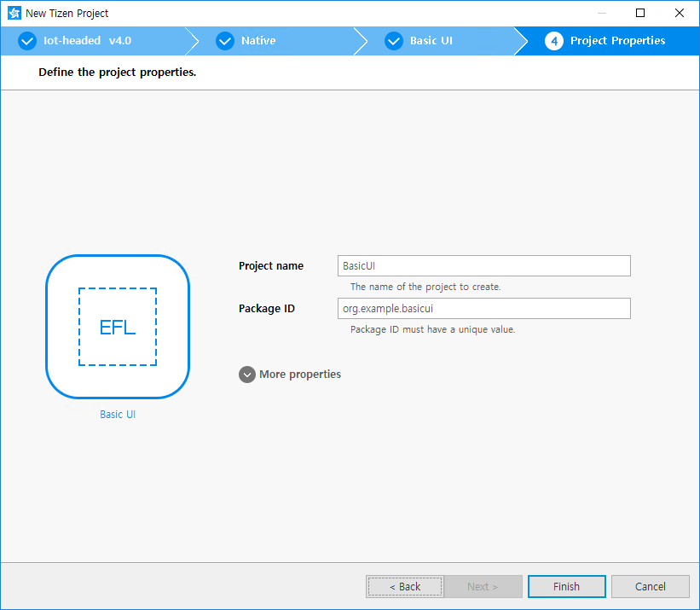700x610 pixels.
Task: Go back with the Back button
Action: click(405, 586)
